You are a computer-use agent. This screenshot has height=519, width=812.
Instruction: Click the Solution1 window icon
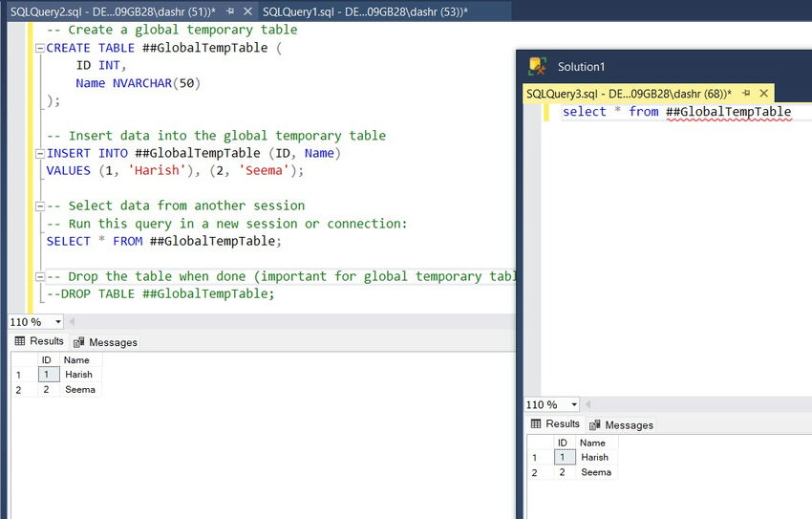click(538, 66)
